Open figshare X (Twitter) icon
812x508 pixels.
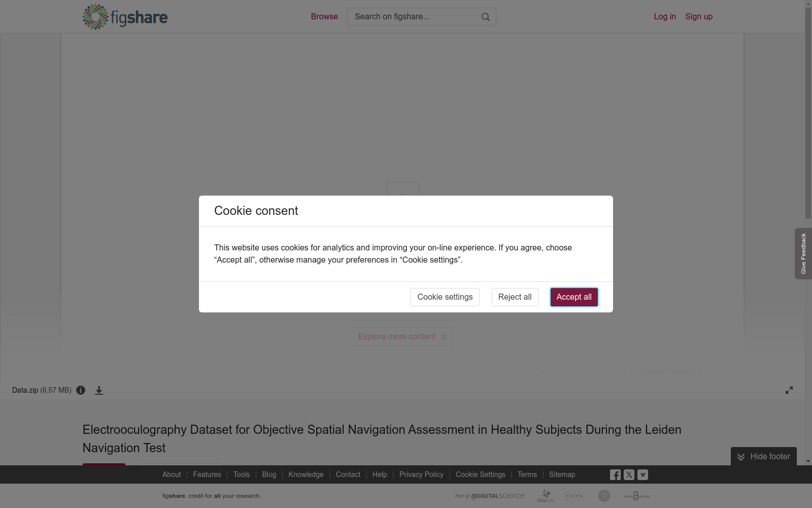[x=629, y=474]
